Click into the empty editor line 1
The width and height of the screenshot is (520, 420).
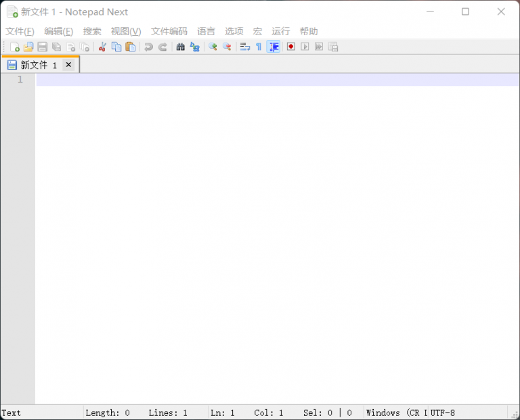(271, 80)
